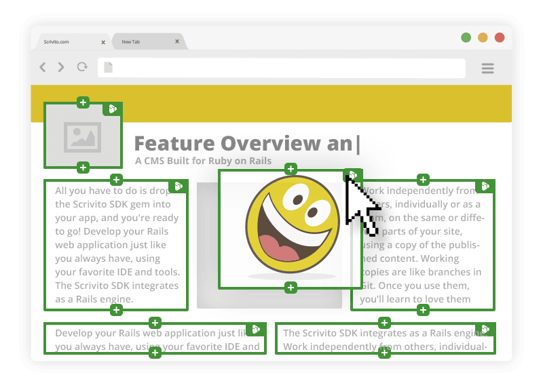Reload the page with the refresh icon
Screen dimensions: 543x392
point(82,67)
